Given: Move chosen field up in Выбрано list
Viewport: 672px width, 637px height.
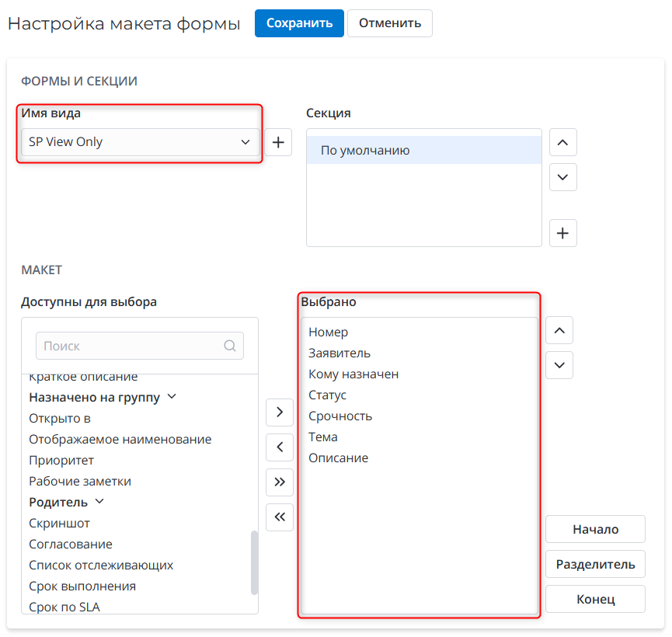Looking at the screenshot, I should (559, 331).
